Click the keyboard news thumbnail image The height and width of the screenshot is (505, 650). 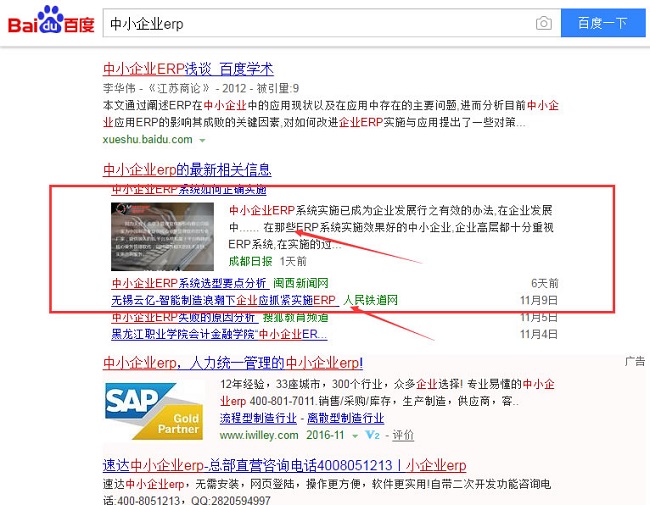tap(162, 236)
